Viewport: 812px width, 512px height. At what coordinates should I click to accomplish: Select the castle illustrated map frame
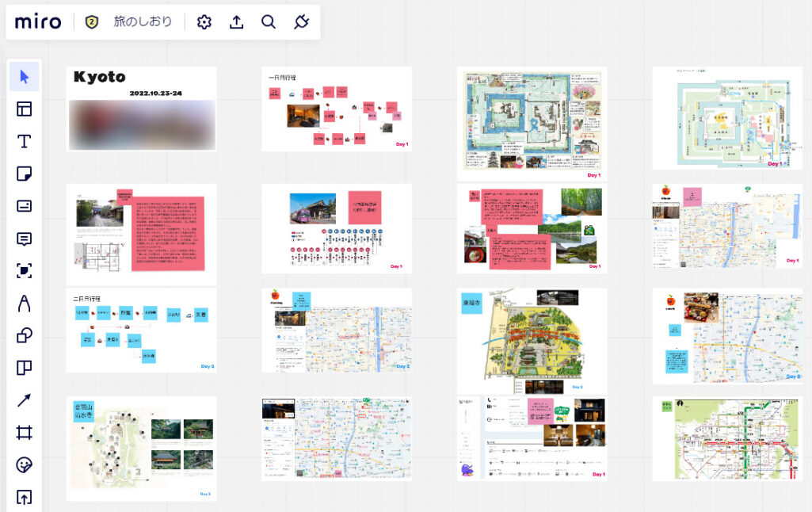tap(532, 124)
